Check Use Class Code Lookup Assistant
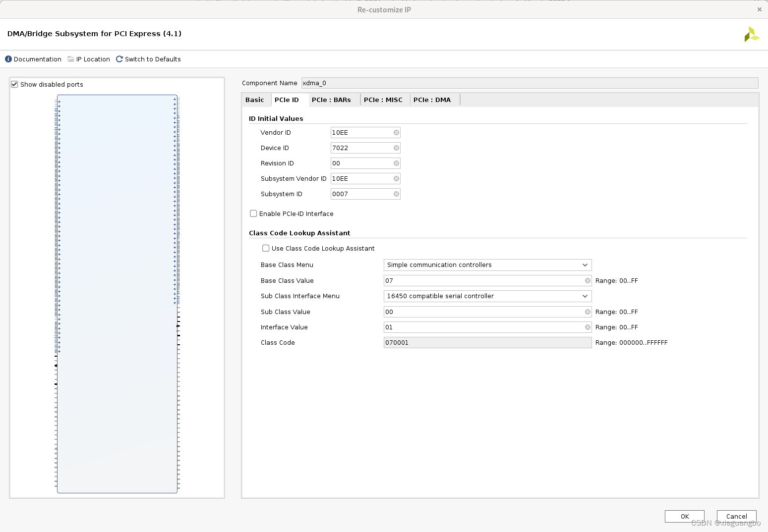768x532 pixels. (266, 248)
